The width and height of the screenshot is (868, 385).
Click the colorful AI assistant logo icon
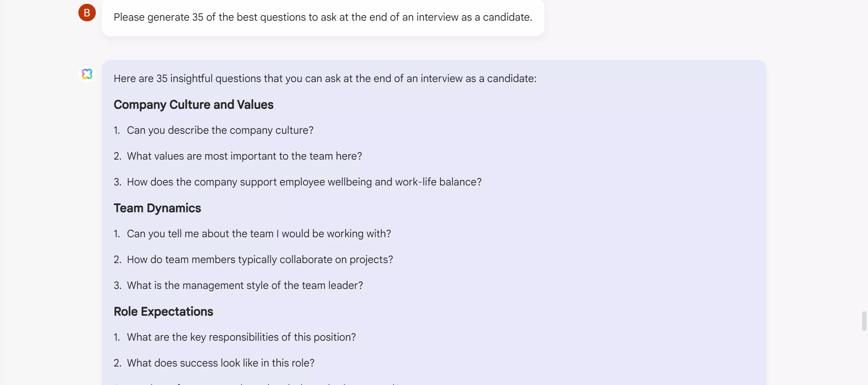[87, 74]
